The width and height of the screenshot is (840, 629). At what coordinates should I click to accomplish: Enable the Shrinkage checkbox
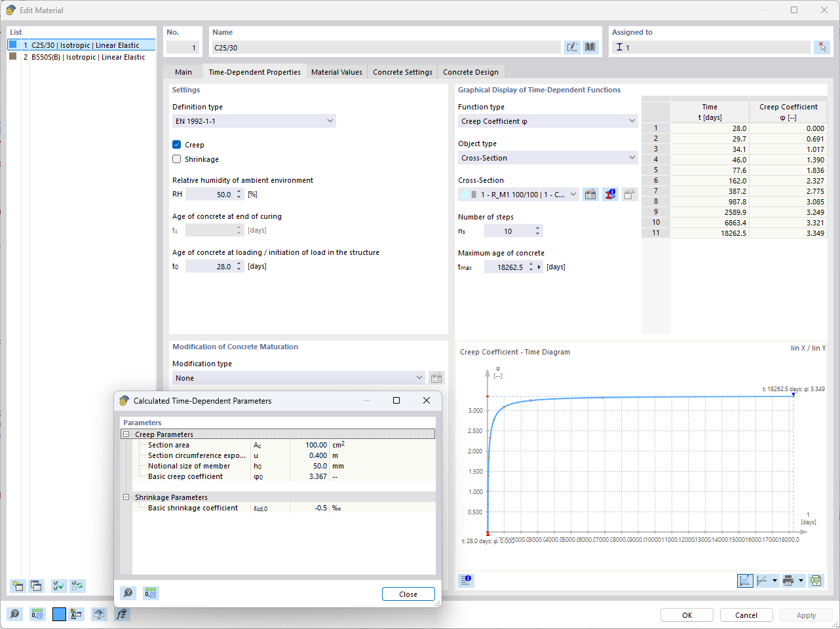point(177,159)
